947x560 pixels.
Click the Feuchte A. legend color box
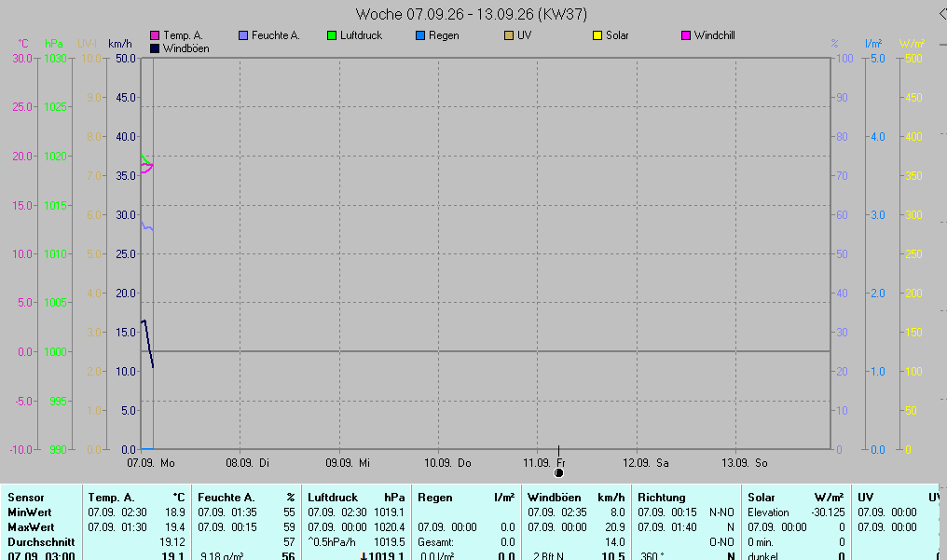click(243, 35)
